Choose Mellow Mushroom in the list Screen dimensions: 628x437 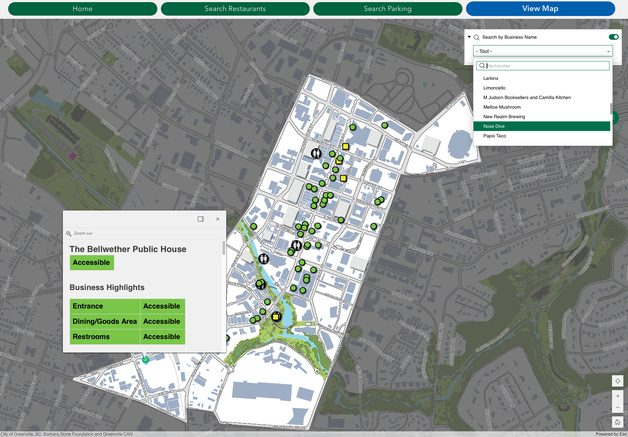pos(502,107)
